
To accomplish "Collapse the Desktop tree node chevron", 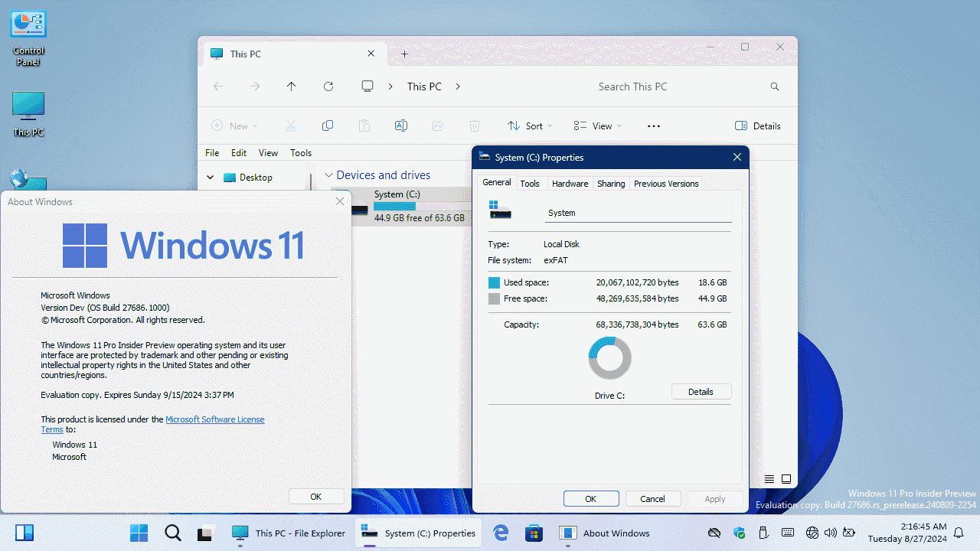I will (x=211, y=178).
